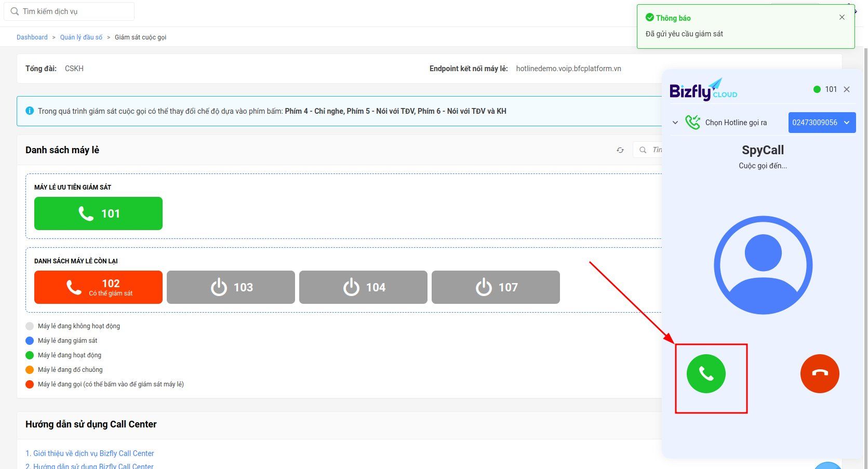Close the Bizfly softphone panel
Screen dimensions: 868x469
(x=847, y=89)
